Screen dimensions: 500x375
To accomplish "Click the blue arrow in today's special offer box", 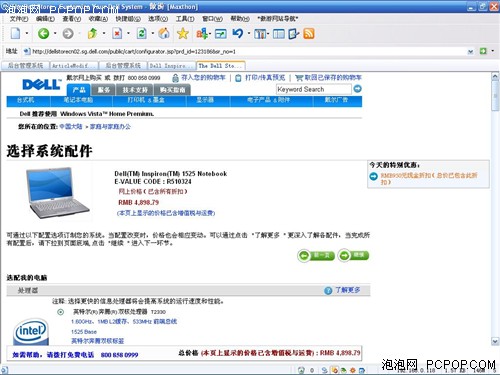I will [x=374, y=176].
